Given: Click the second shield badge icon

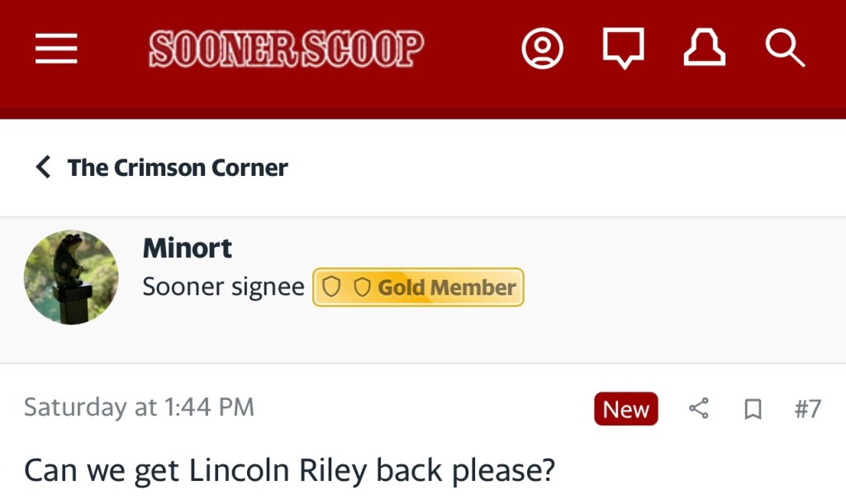Looking at the screenshot, I should pyautogui.click(x=362, y=288).
